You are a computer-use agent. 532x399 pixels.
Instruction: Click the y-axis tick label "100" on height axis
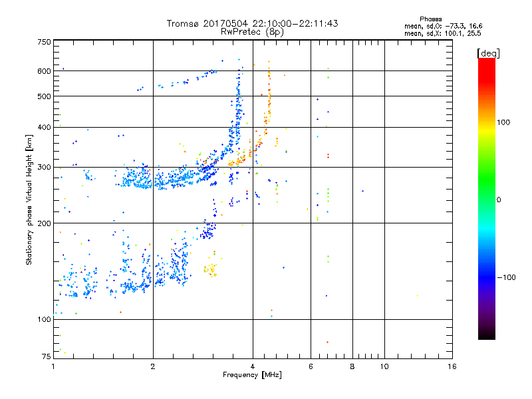point(44,319)
